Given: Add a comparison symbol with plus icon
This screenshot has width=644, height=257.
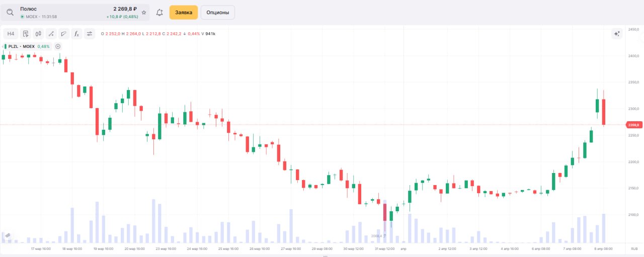Looking at the screenshot, I should [58, 46].
